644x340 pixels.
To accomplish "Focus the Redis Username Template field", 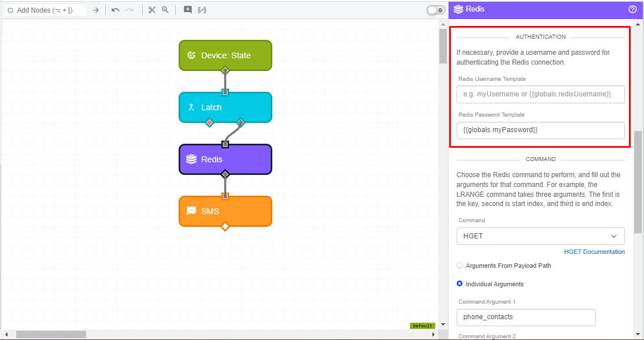I will pyautogui.click(x=541, y=94).
